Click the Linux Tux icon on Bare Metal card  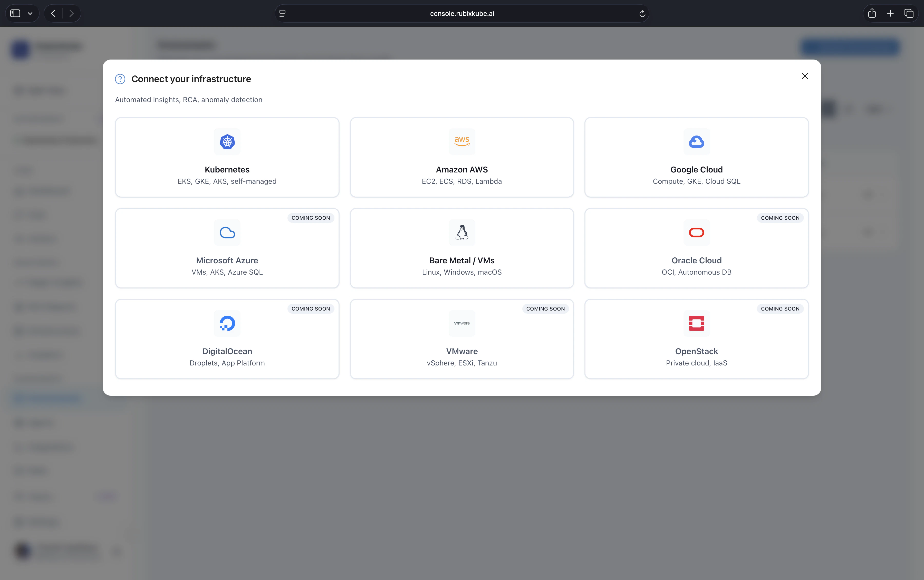tap(461, 232)
